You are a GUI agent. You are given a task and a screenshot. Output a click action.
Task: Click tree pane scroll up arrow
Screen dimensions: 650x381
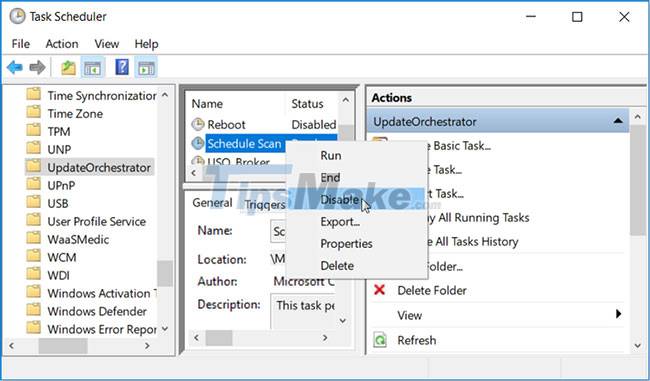tap(165, 95)
